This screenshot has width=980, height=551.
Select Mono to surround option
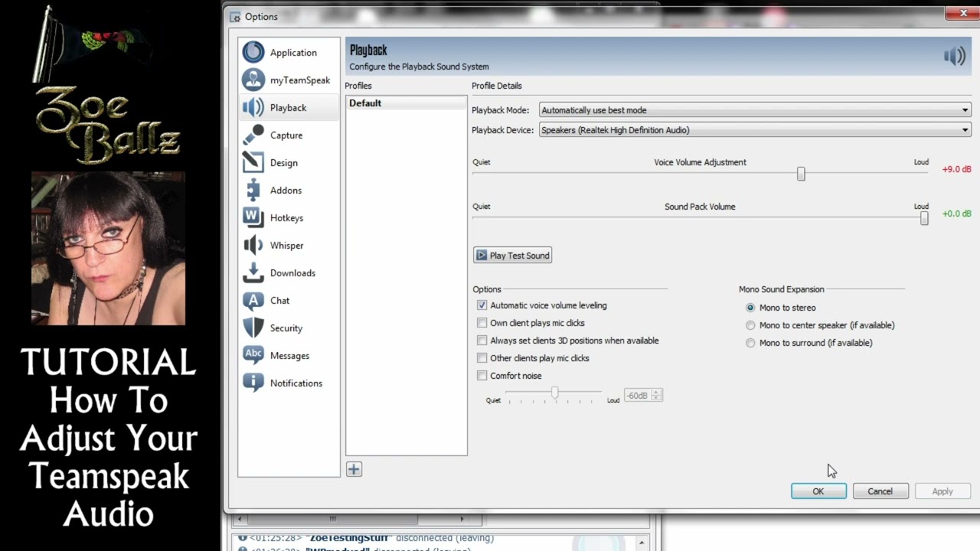(x=750, y=343)
